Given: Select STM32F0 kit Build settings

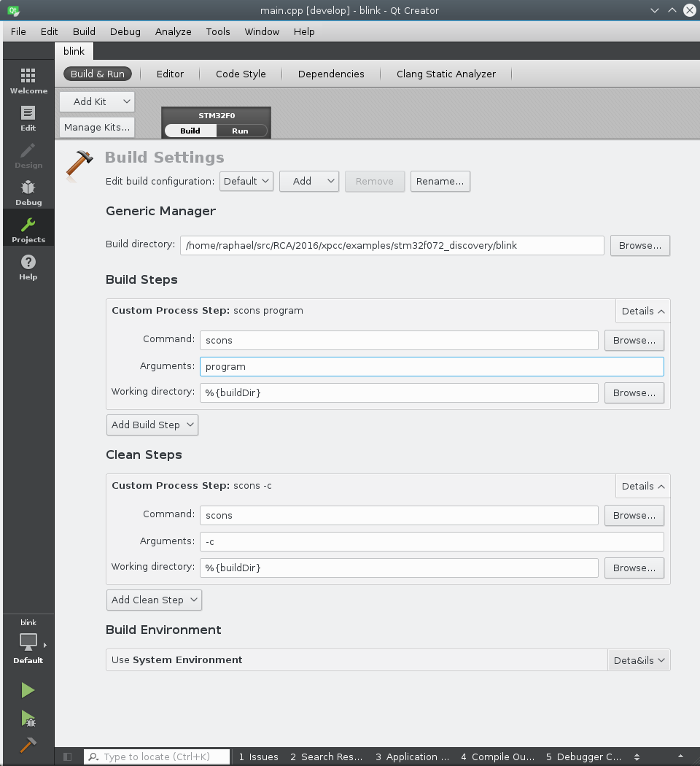Looking at the screenshot, I should [x=190, y=131].
